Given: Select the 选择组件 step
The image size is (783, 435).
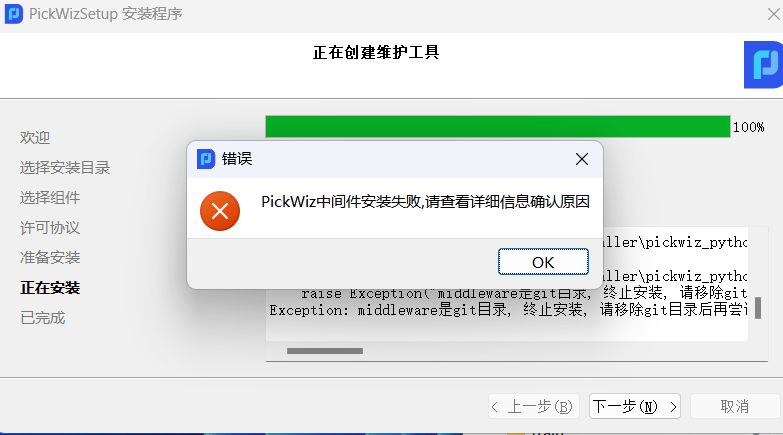Looking at the screenshot, I should [50, 197].
